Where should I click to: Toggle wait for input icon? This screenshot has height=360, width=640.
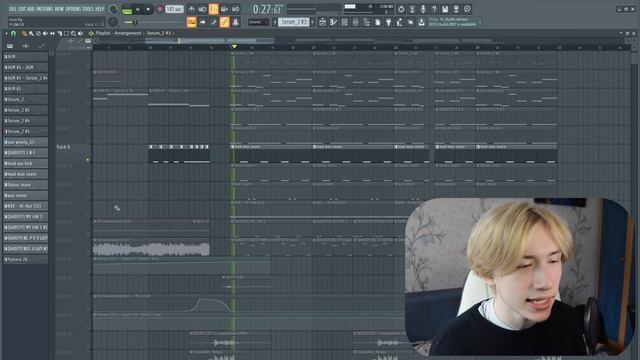[202, 9]
